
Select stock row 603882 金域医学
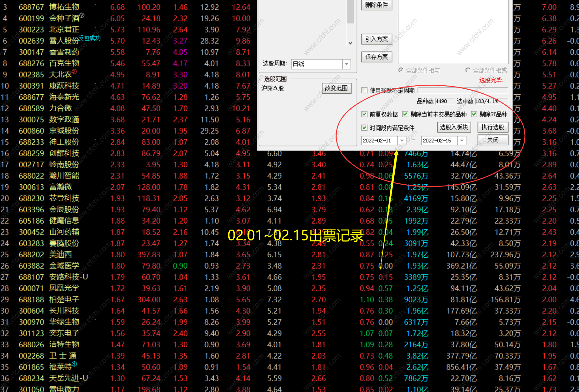click(49, 265)
